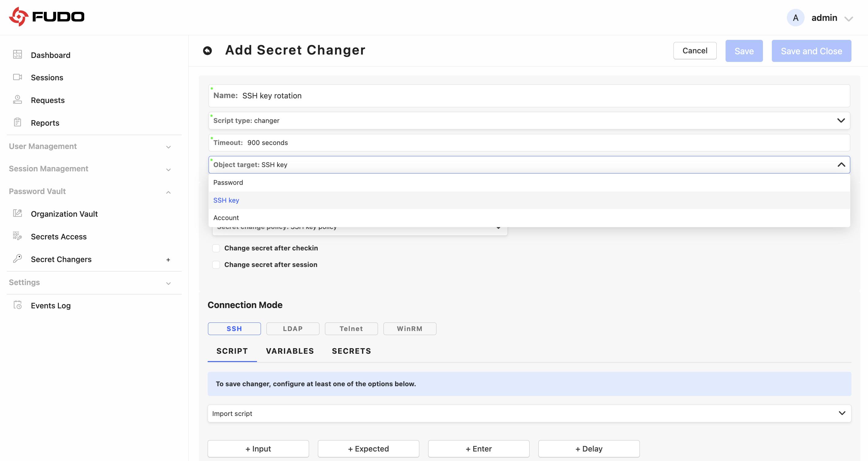
Task: Select LDAP connection mode
Action: (292, 329)
